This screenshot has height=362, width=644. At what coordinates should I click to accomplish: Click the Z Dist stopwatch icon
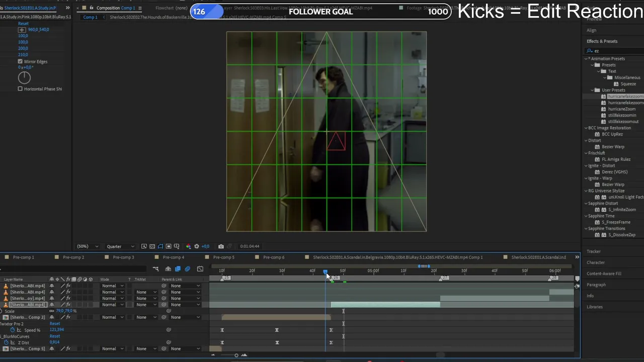coord(6,342)
